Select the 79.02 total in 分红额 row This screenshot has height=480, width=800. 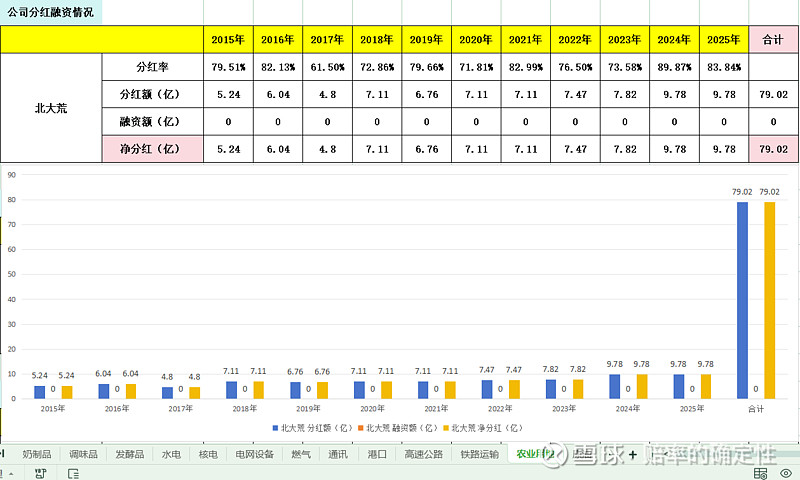tap(773, 94)
